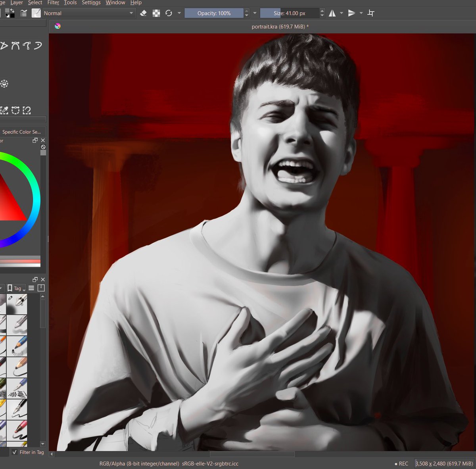Click brush presets scrollbar down arrow
Image resolution: width=476 pixels, height=469 pixels.
coord(43,444)
